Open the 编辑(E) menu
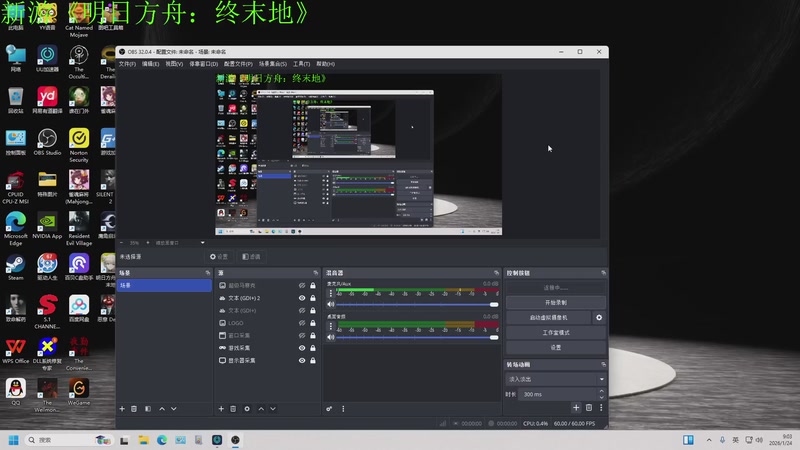Image resolution: width=800 pixels, height=450 pixels. point(151,64)
